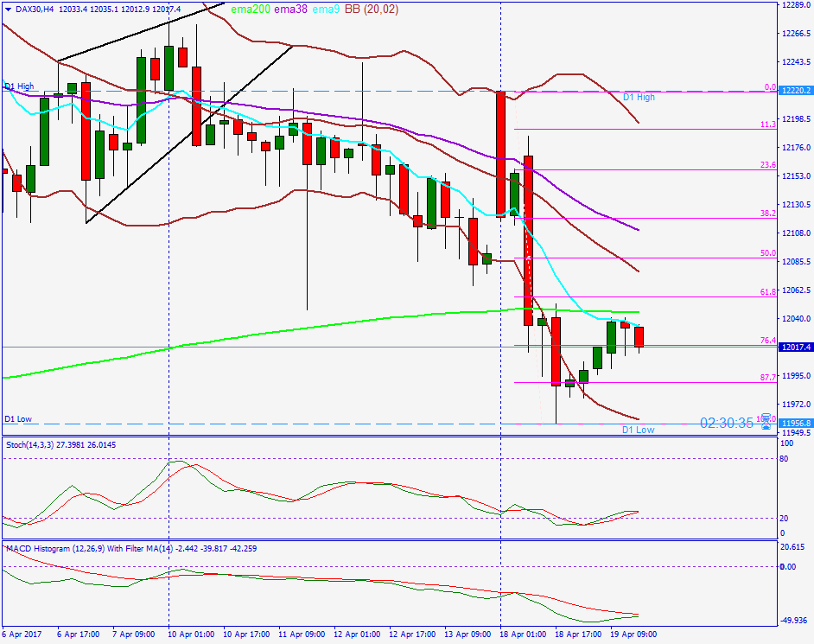Viewport: 814px width, 644px height.
Task: Select the D1 High line label
Action: (x=19, y=86)
